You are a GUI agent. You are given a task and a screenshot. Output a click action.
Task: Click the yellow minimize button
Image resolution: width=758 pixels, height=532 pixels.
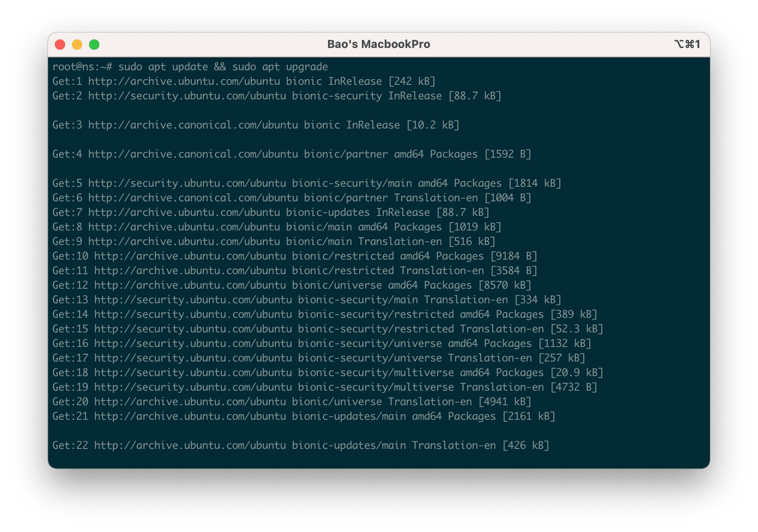(x=78, y=44)
